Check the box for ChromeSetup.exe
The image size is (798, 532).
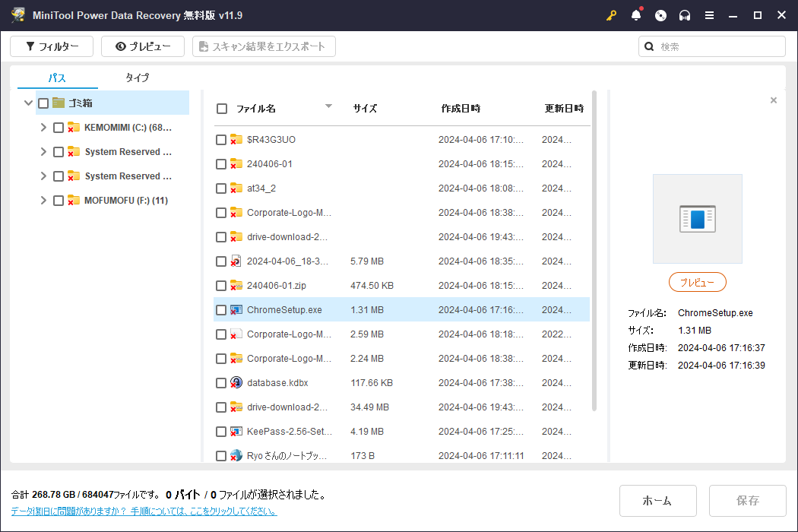tap(221, 310)
